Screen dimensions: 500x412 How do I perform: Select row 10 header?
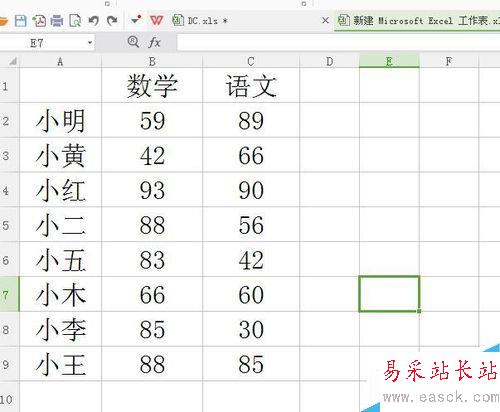(x=10, y=397)
